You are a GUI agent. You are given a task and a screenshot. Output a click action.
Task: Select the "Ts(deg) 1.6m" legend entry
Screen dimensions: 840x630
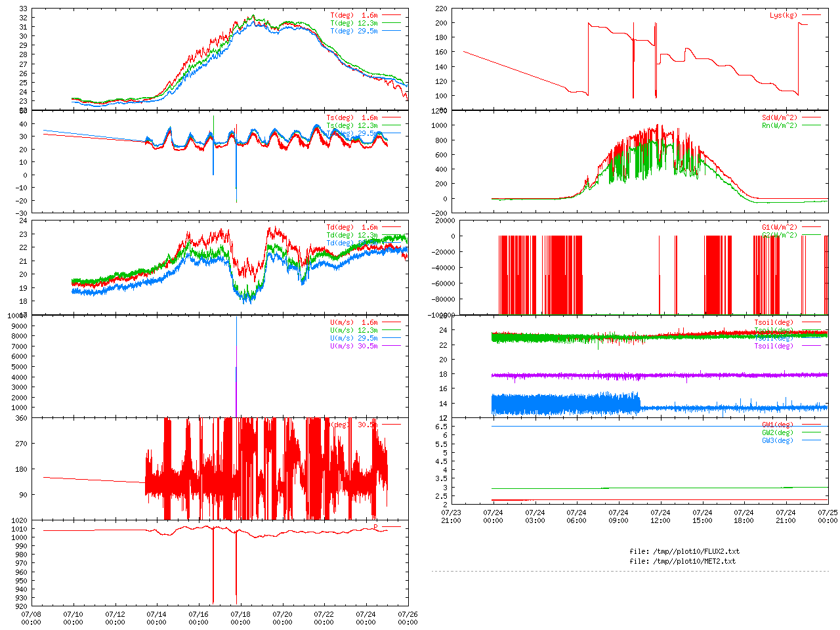[352, 118]
